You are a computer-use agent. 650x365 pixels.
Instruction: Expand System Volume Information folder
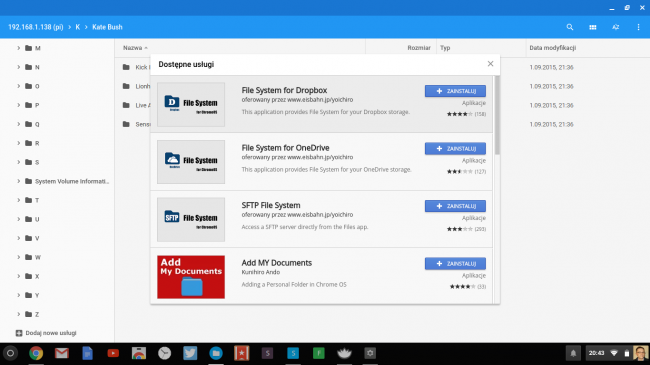[x=18, y=181]
